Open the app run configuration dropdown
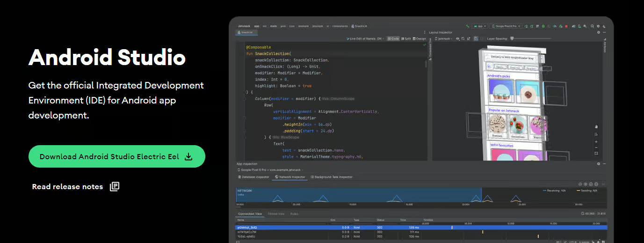 480,26
